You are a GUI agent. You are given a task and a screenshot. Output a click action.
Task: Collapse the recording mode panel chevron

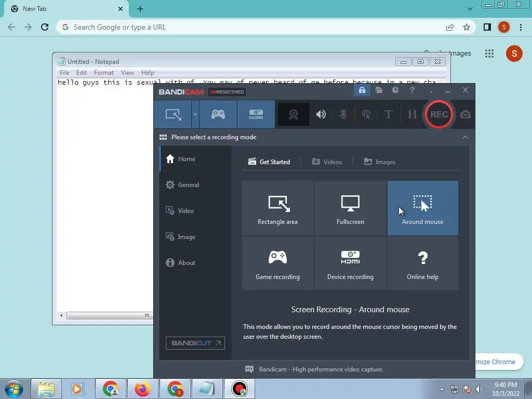click(465, 137)
